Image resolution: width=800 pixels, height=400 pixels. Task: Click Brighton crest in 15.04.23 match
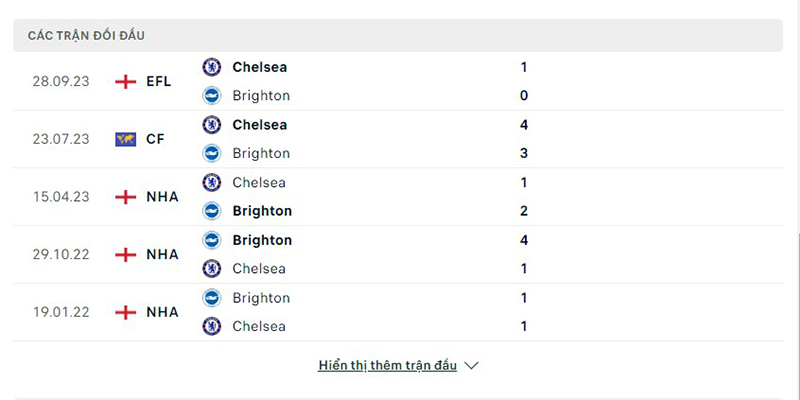(211, 211)
